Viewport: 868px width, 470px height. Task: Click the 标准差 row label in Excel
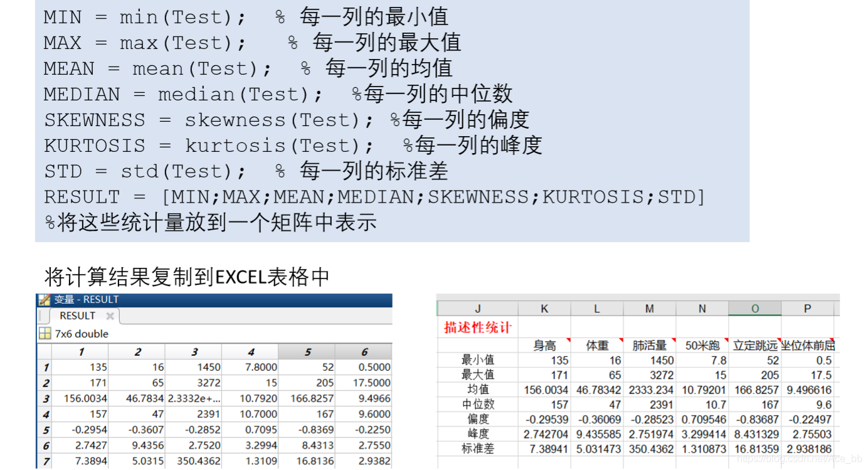[x=478, y=449]
